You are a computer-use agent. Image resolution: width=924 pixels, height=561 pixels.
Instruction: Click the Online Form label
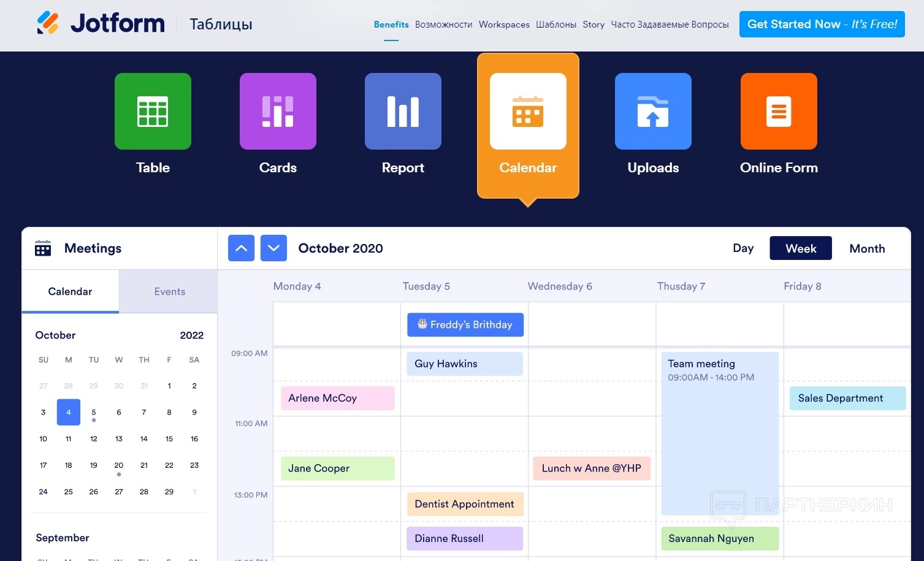(779, 168)
